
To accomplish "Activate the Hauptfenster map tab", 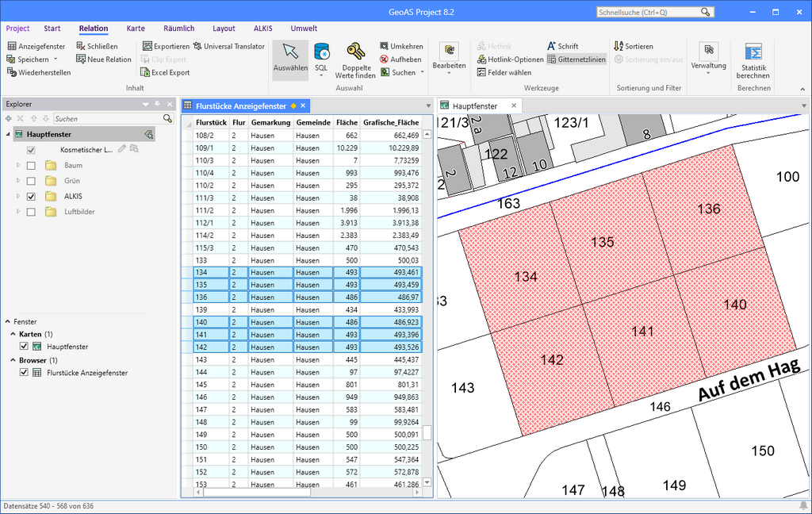I will tap(475, 105).
